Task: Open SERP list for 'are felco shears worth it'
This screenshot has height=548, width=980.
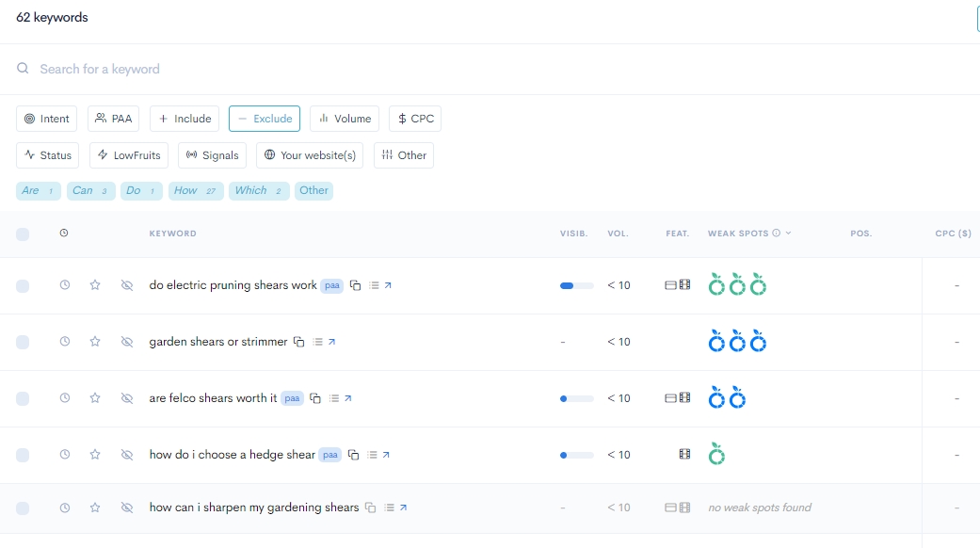Action: click(334, 398)
